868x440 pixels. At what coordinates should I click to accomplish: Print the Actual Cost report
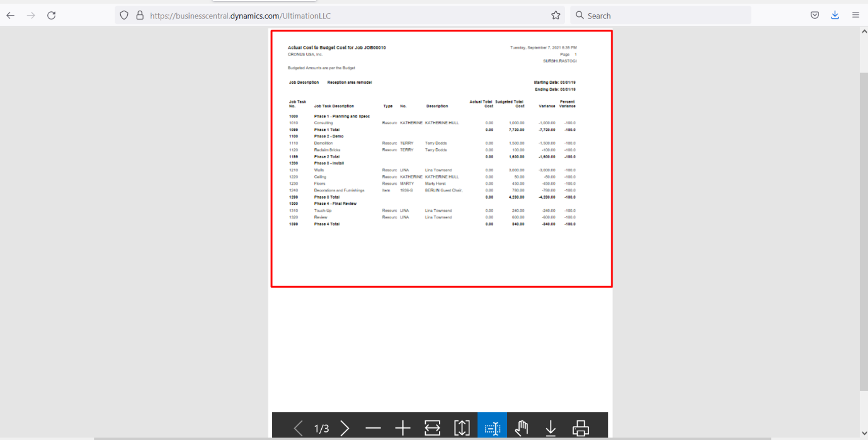(x=580, y=428)
